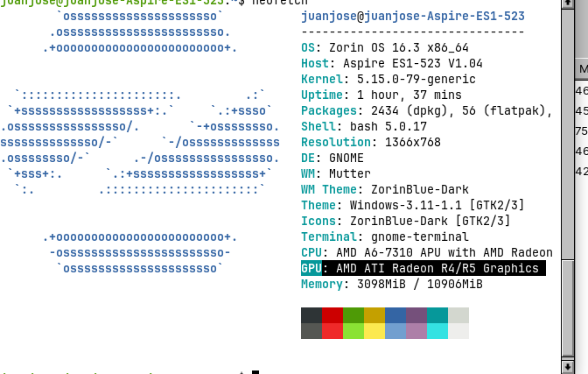Click the 'OS: Zorin OS 16.3 x86_64' line

385,47
